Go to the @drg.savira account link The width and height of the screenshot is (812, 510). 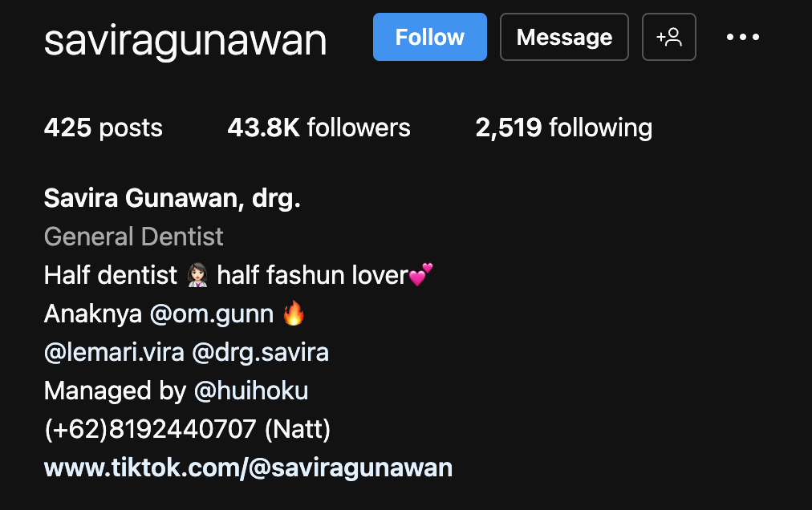[x=261, y=353]
